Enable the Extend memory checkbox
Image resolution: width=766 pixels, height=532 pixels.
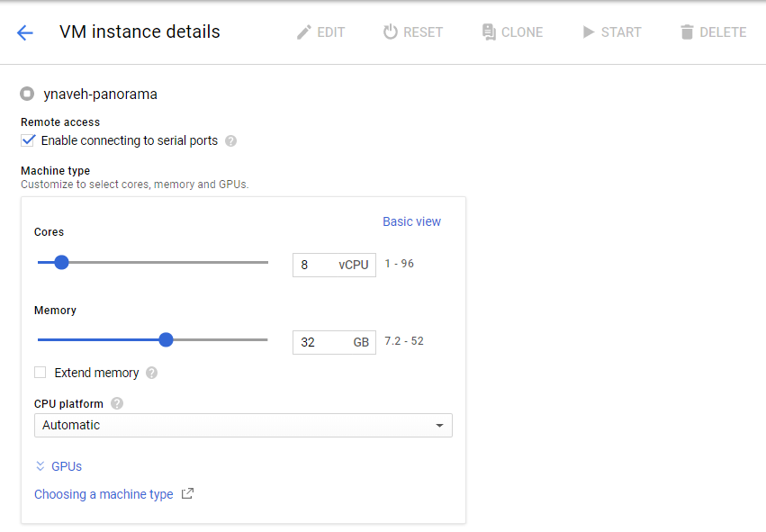click(x=40, y=373)
